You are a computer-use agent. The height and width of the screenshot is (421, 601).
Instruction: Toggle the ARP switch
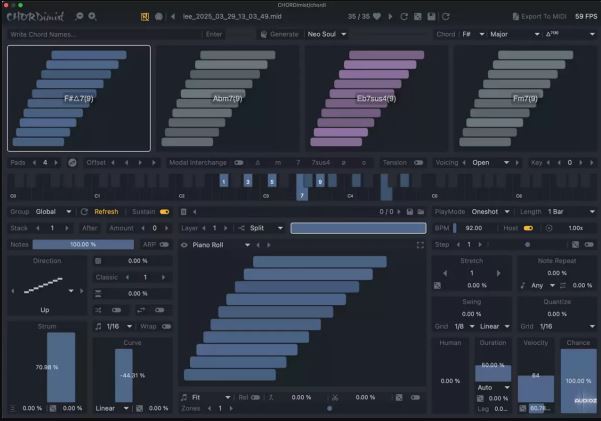pos(164,245)
